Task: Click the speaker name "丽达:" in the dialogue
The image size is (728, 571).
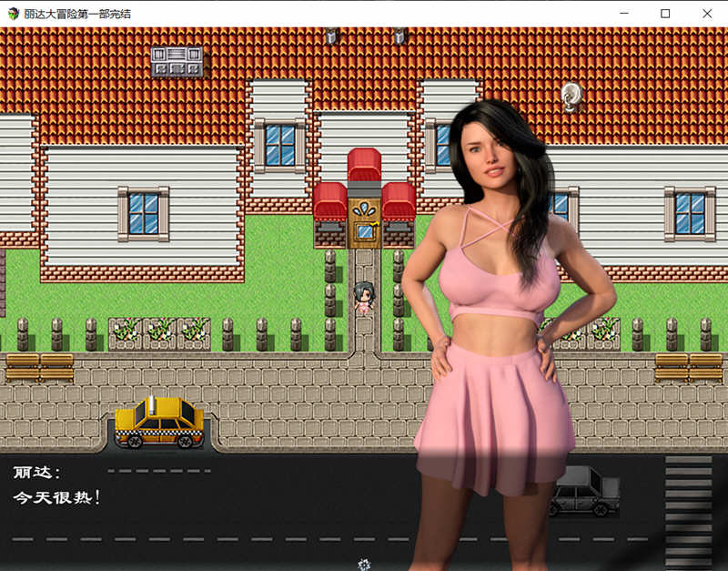Action: 36,472
